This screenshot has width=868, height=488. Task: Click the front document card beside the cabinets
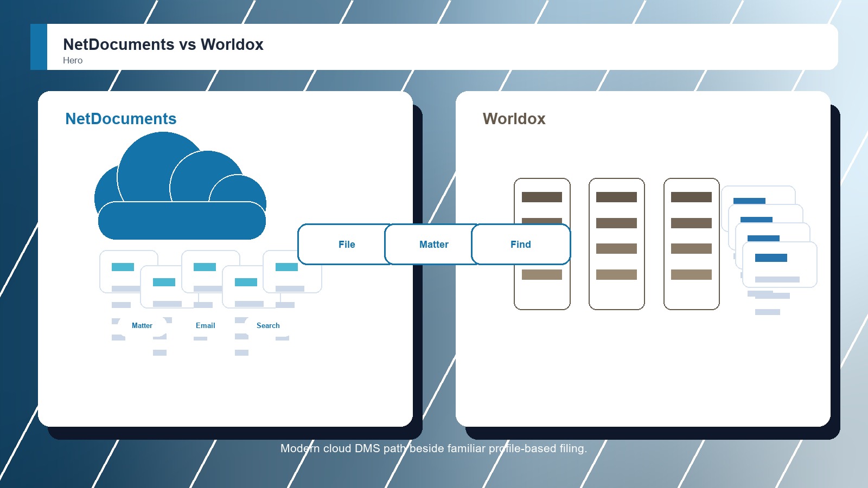[x=780, y=265]
